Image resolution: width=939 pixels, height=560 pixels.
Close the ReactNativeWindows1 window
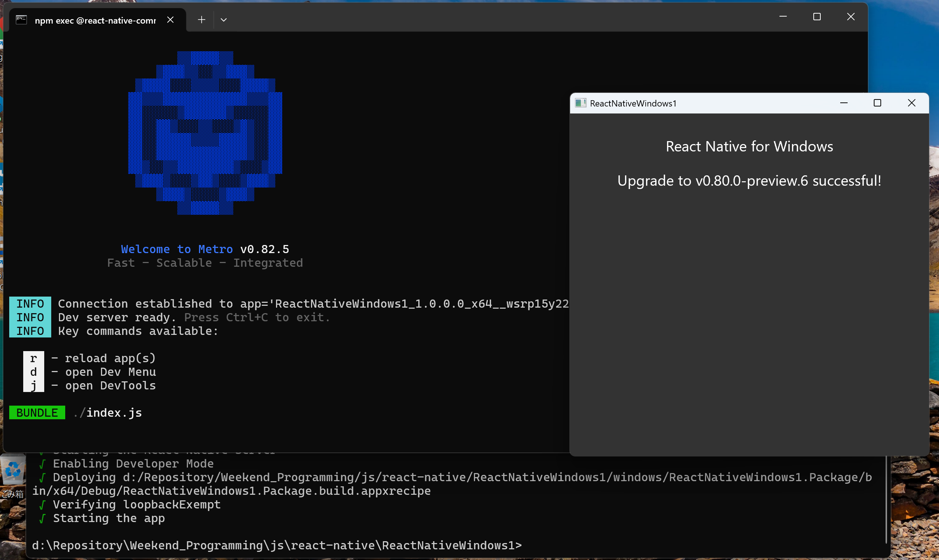coord(911,103)
